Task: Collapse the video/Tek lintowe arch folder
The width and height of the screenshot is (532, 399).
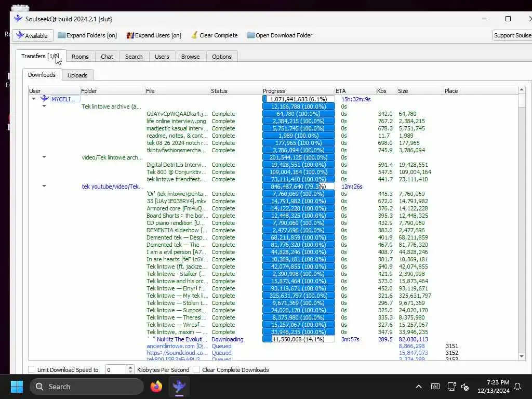Action: tap(44, 157)
